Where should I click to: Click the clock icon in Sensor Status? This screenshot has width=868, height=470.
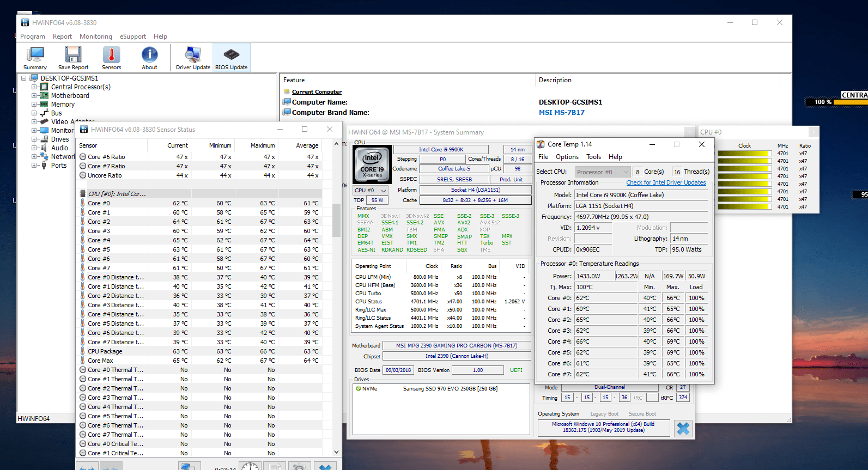[x=250, y=466]
